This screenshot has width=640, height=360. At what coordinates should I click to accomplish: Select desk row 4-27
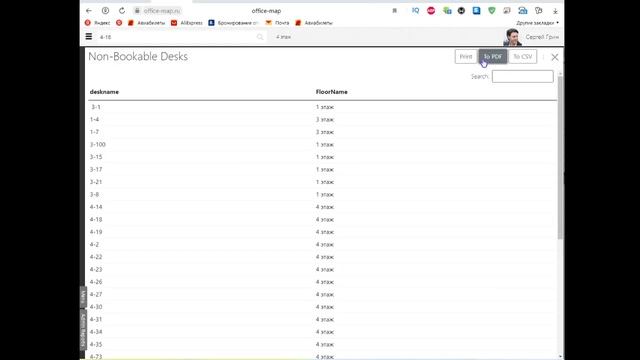click(x=322, y=294)
